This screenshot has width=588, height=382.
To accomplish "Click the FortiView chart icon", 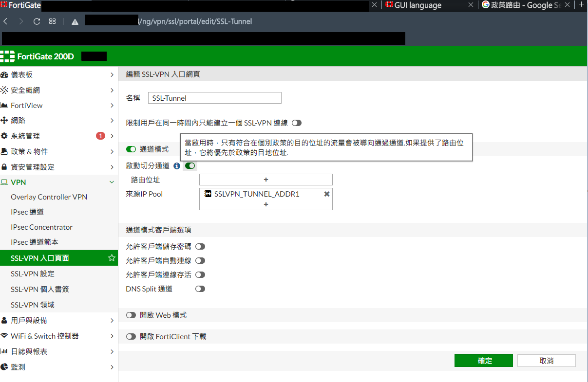I will [4, 106].
